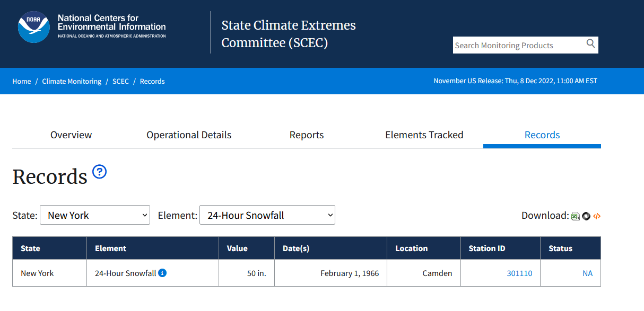
Task: Open Climate Monitoring breadcrumb link
Action: tap(72, 81)
